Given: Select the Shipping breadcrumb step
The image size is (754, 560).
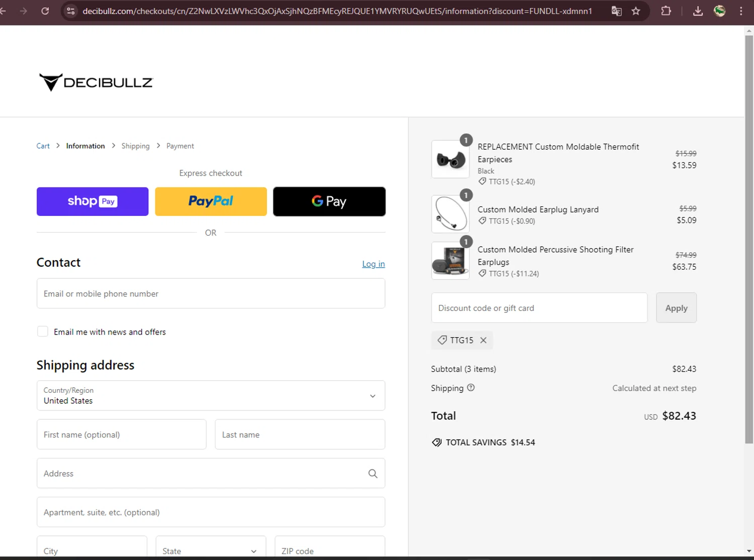Looking at the screenshot, I should tap(136, 146).
